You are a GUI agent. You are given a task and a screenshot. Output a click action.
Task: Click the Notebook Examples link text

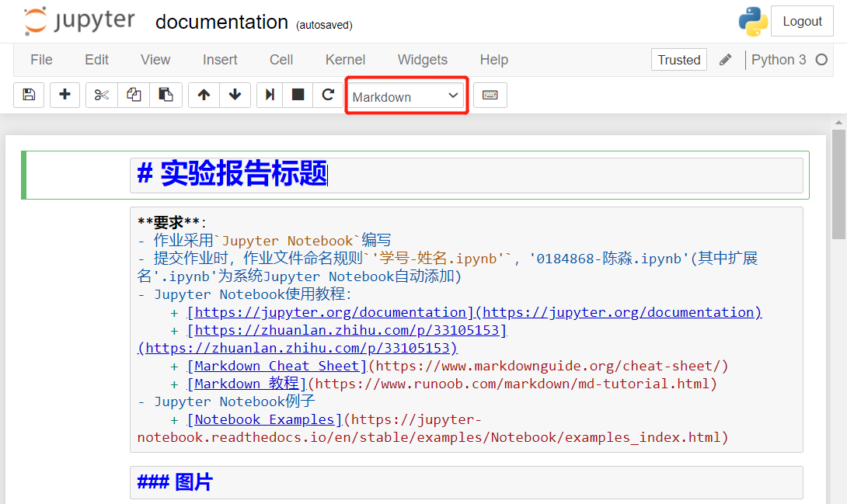(x=265, y=419)
